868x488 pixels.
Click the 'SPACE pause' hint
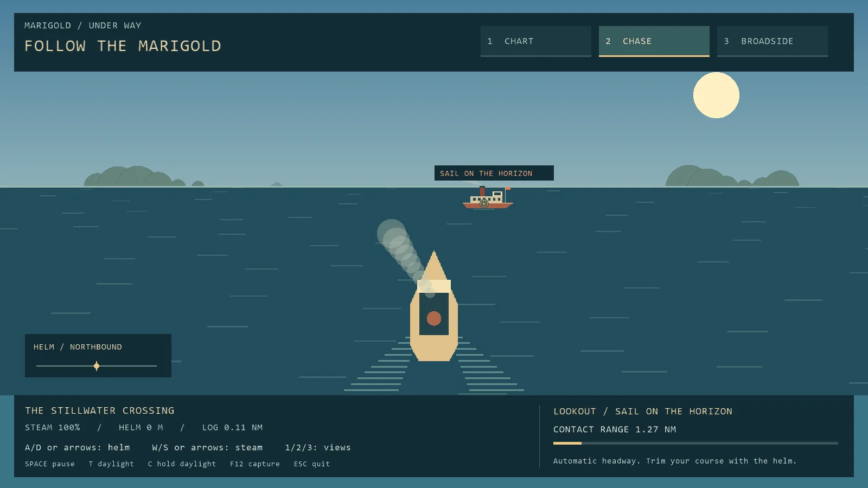[x=50, y=464]
